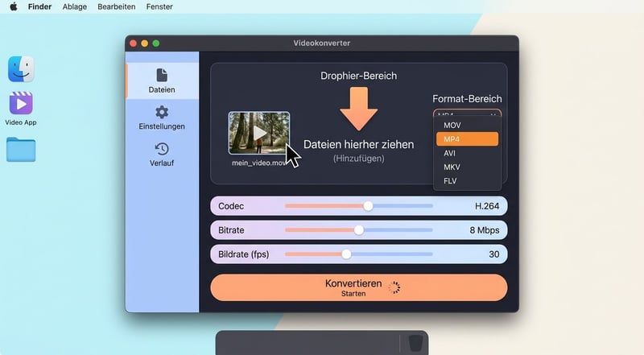The width and height of the screenshot is (644, 355).
Task: Click the orange drop arrow icon
Action: pyautogui.click(x=358, y=109)
